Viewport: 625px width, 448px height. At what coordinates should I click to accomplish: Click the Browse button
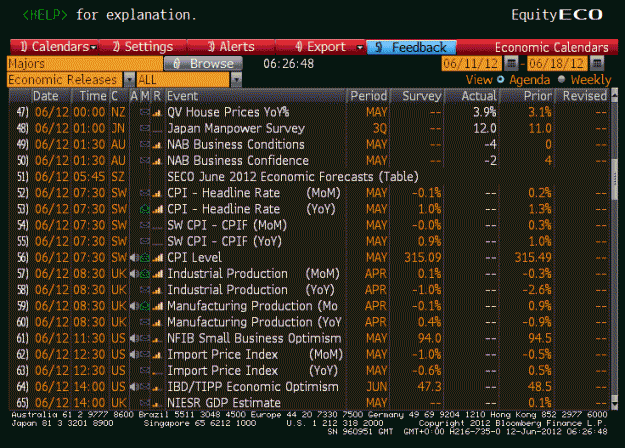click(203, 63)
